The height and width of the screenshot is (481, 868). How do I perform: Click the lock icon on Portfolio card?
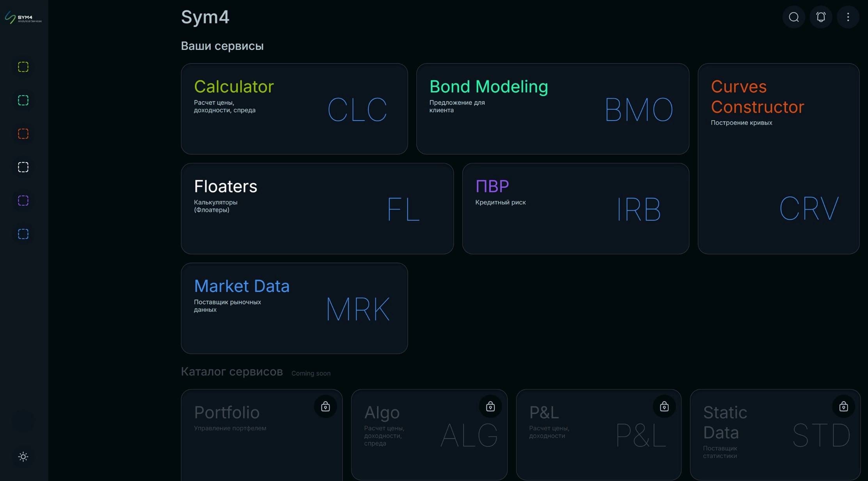click(x=325, y=406)
